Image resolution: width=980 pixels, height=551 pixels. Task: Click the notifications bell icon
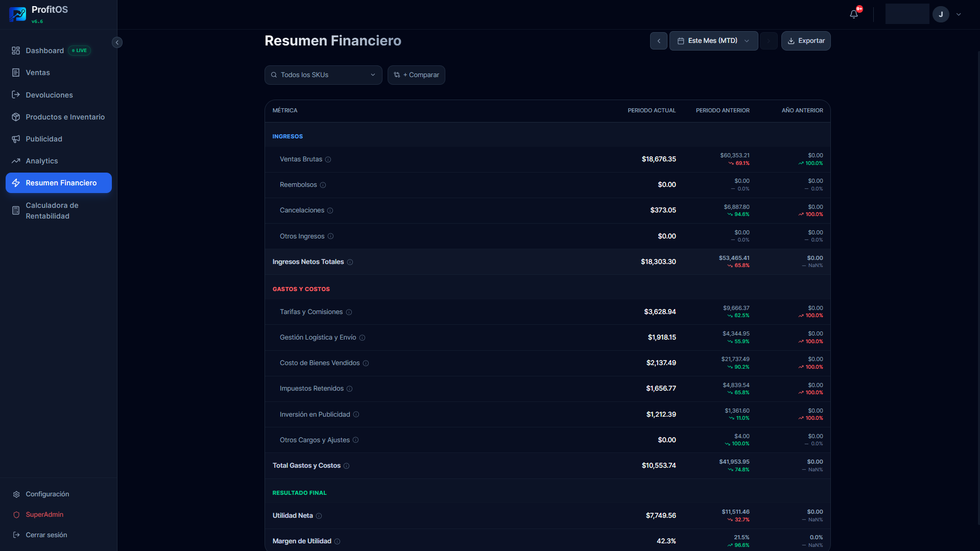[x=854, y=14]
